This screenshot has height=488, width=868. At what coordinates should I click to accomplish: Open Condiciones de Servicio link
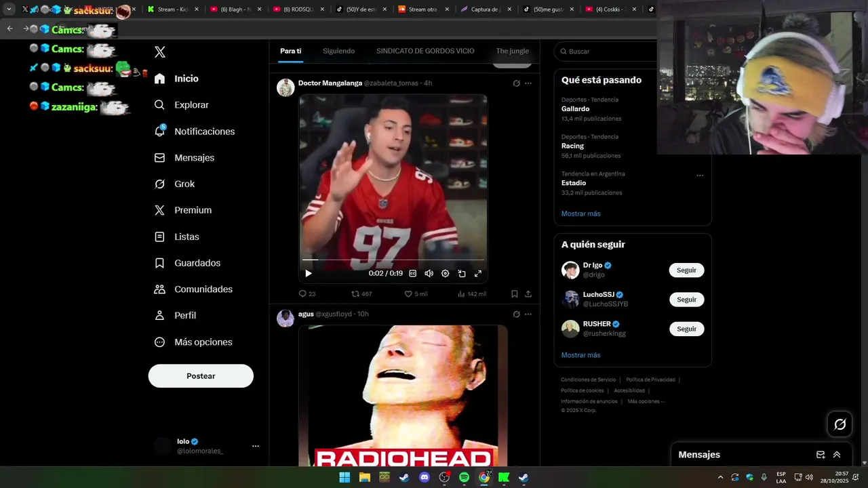[x=588, y=380]
